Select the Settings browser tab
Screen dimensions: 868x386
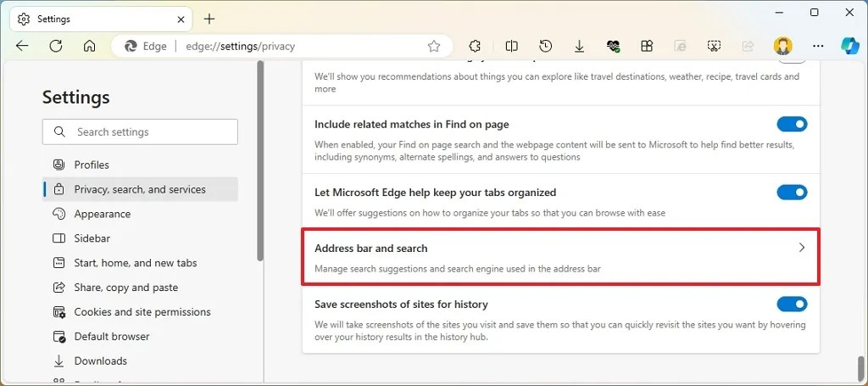coord(102,19)
